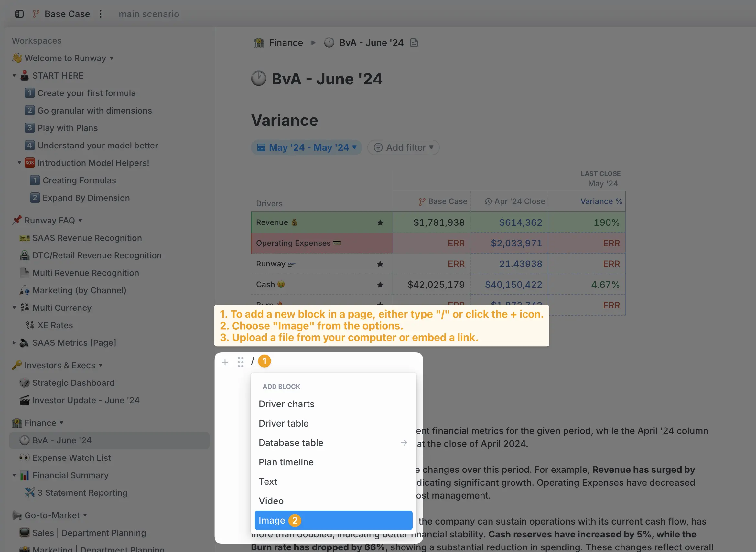
Task: Click the Investor Update clapperboard icon
Action: pos(24,400)
